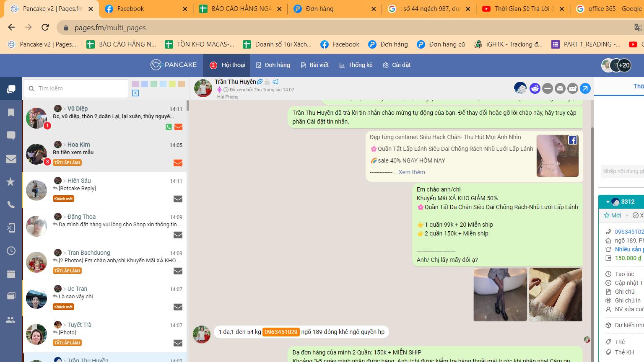
Task: Switch to the Đơn hàng tab
Action: (273, 65)
